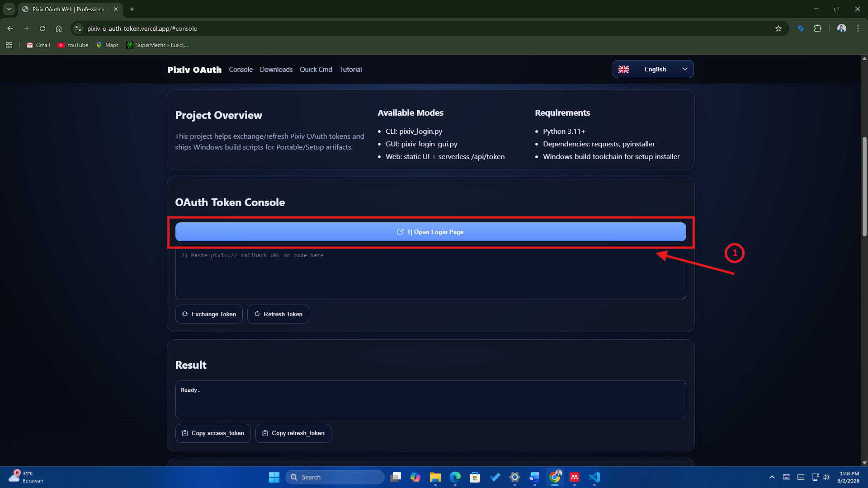Viewport: 868px width, 488px height.
Task: Click Refresh Token button
Action: [x=278, y=314]
